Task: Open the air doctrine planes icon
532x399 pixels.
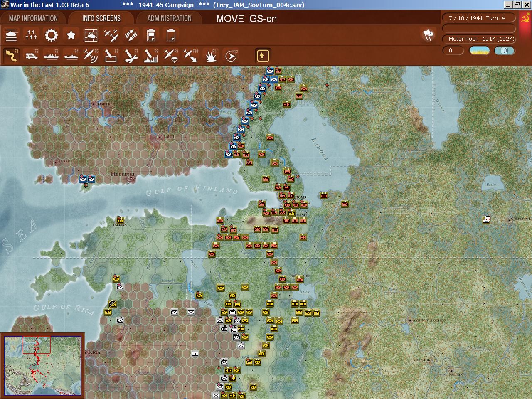Action: tap(111, 35)
